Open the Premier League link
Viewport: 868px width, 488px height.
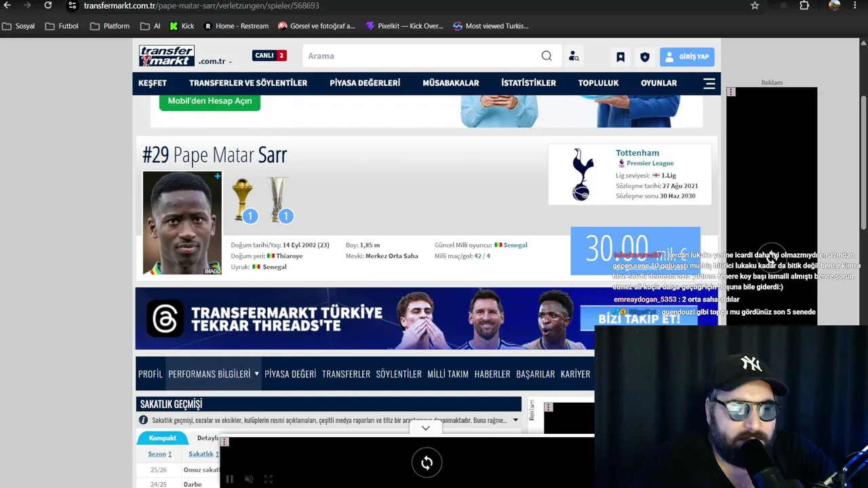pos(650,163)
